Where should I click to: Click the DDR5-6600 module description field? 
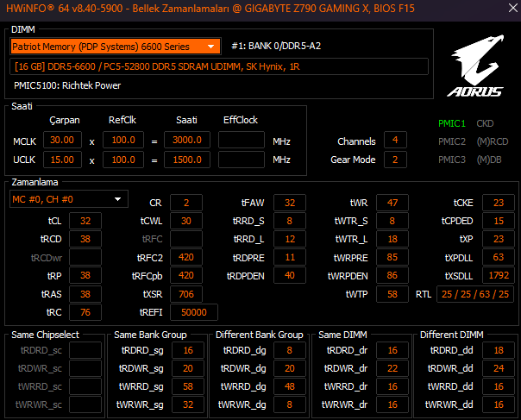pos(219,66)
